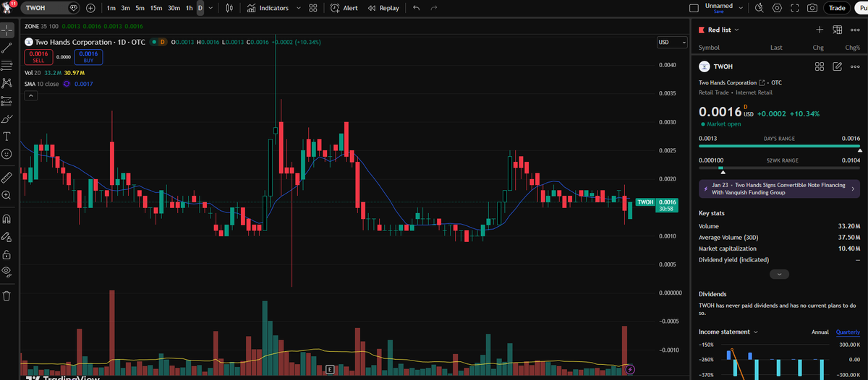
Task: Click the red SELL 0.0016 button
Action: coord(38,56)
